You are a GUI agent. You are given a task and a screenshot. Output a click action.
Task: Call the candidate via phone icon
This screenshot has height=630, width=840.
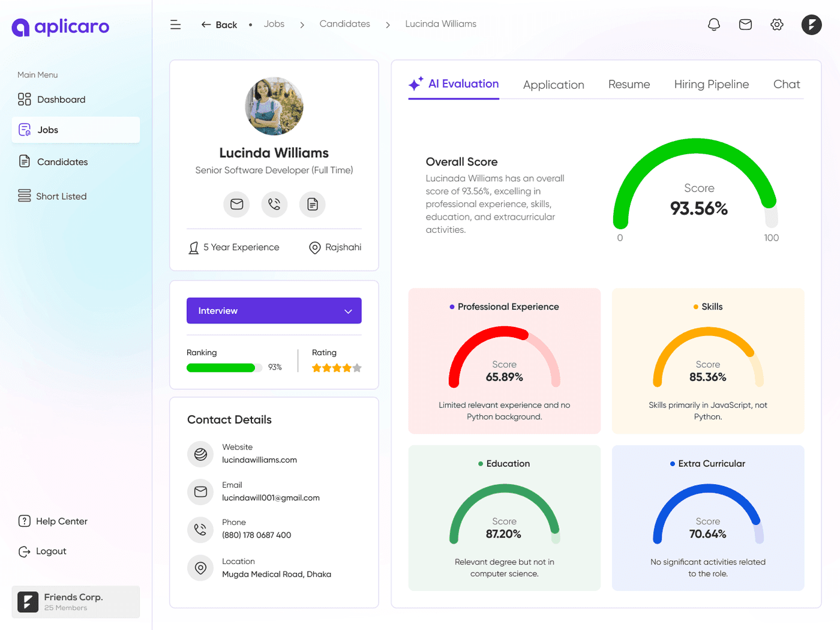pos(274,205)
